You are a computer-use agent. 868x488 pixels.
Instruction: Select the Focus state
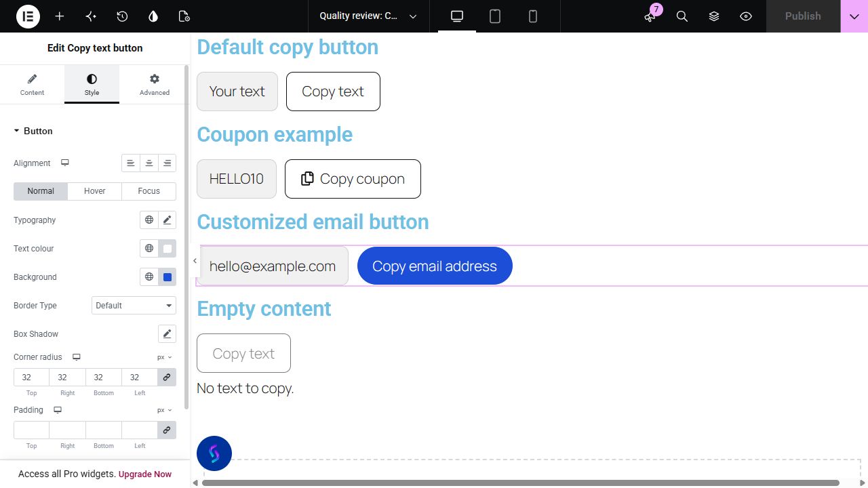(149, 191)
